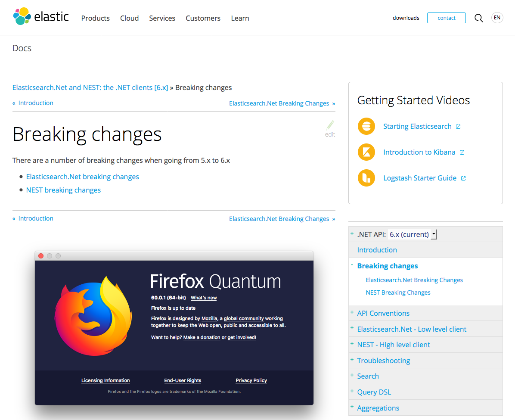The height and width of the screenshot is (420, 515).
Task: Click the EN language selector
Action: pyautogui.click(x=497, y=18)
